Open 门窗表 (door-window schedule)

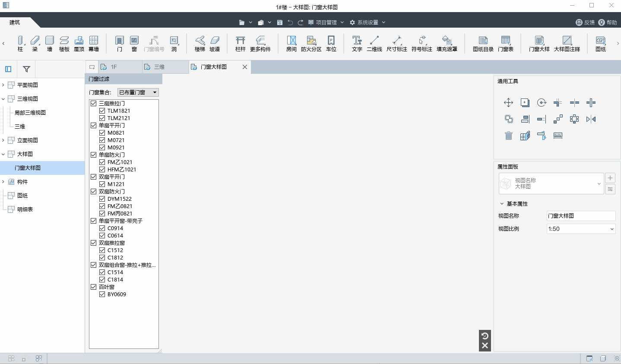pyautogui.click(x=506, y=44)
